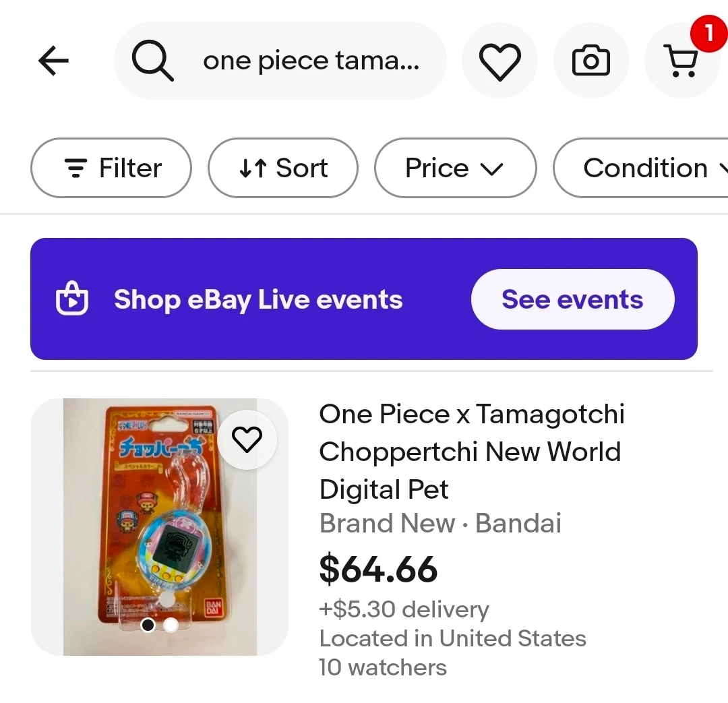Save this search with heart icon
This screenshot has width=728, height=703.
[x=499, y=61]
